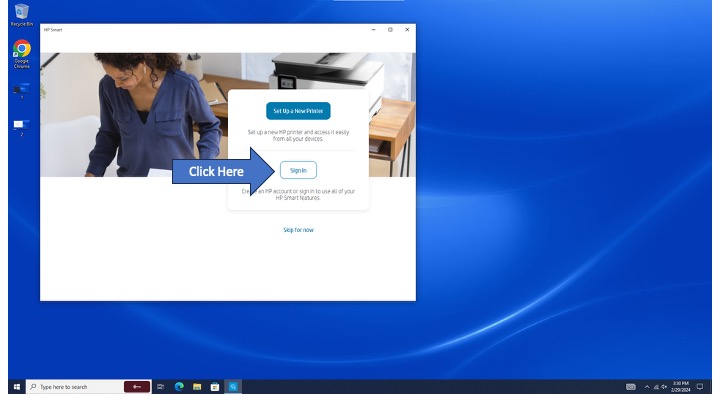Maximize the HP Smart window

(390, 30)
